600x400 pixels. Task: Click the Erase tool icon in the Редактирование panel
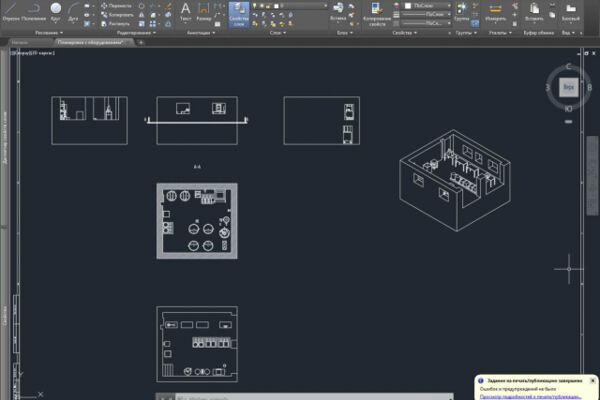[x=168, y=6]
